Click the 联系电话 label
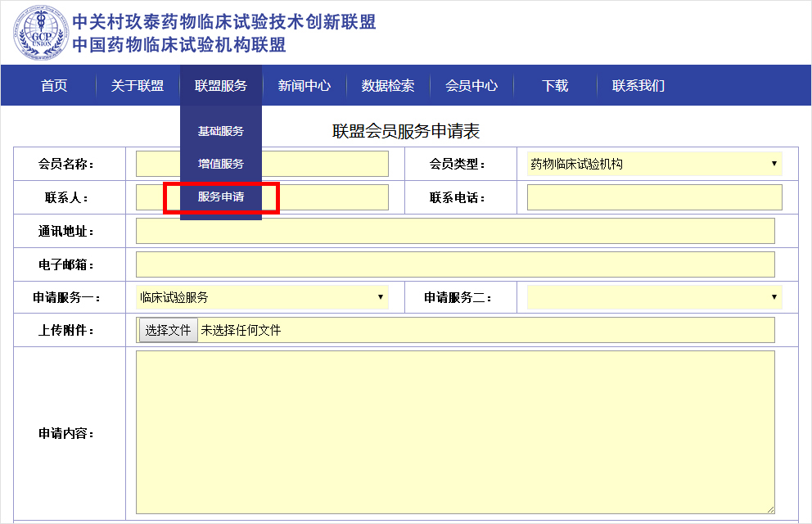Screen dimensions: 812x524 pyautogui.click(x=458, y=198)
